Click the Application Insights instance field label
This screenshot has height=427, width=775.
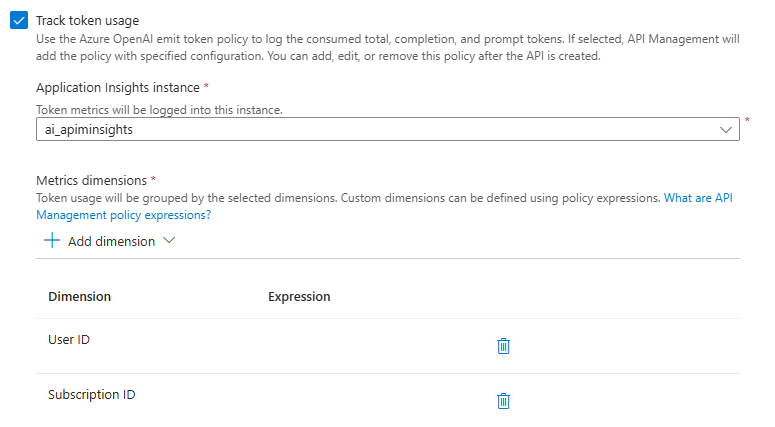pos(118,87)
